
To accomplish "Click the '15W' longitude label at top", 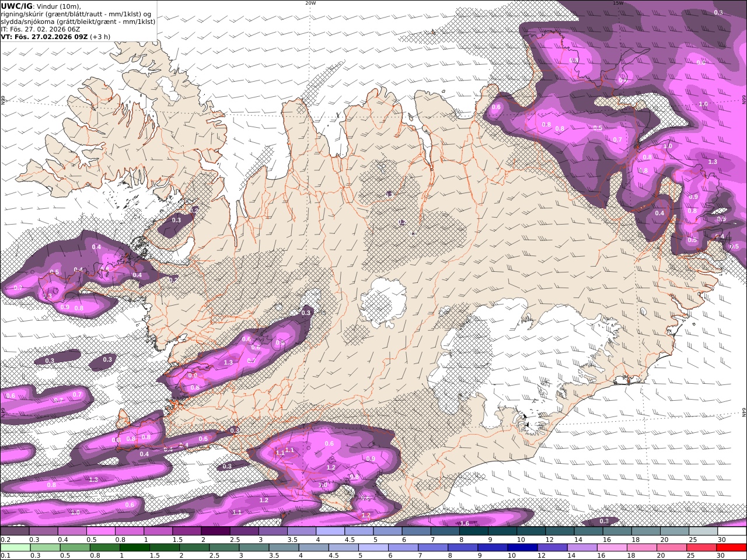I will pyautogui.click(x=618, y=3).
